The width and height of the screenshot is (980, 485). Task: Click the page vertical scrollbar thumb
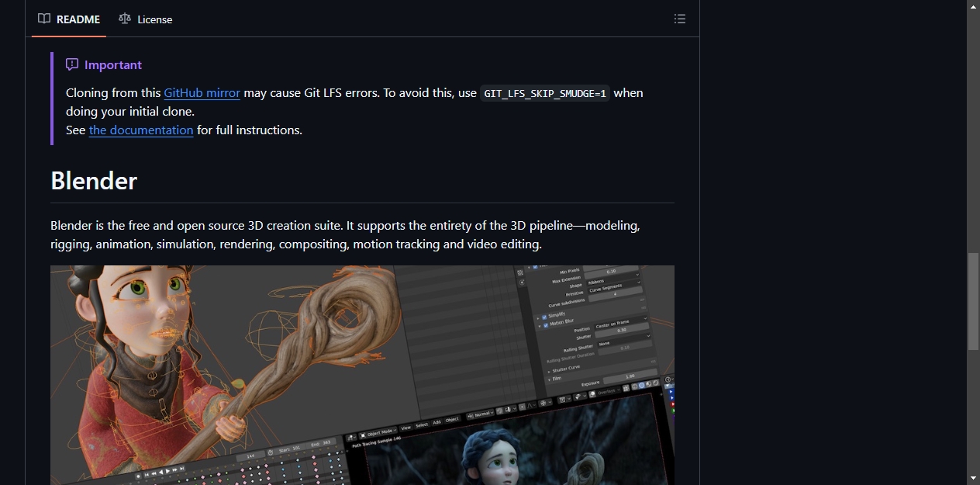coord(974,301)
